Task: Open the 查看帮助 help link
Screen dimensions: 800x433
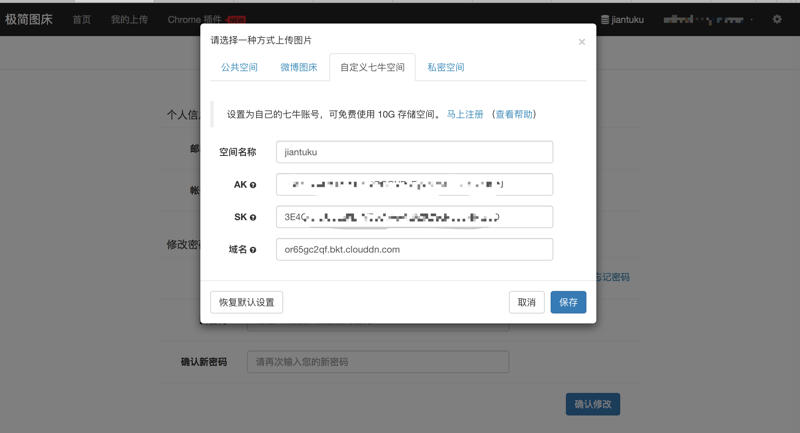Action: pos(514,114)
